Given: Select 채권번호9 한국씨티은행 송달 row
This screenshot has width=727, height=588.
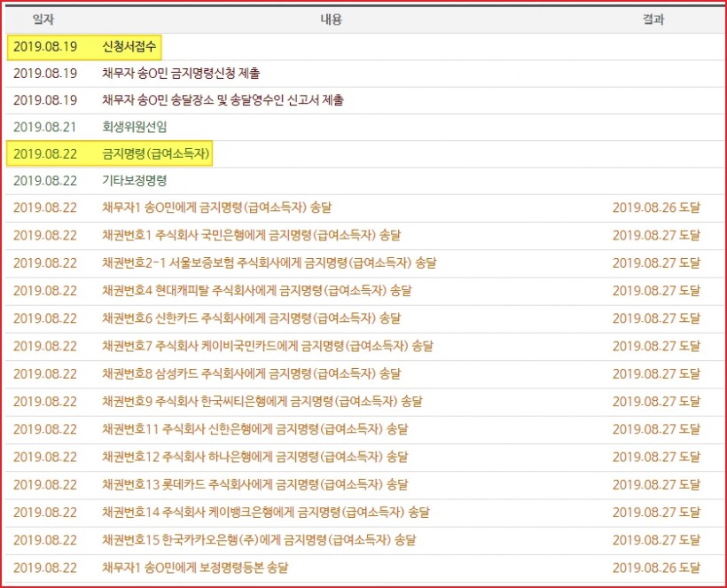Looking at the screenshot, I should [365, 402].
